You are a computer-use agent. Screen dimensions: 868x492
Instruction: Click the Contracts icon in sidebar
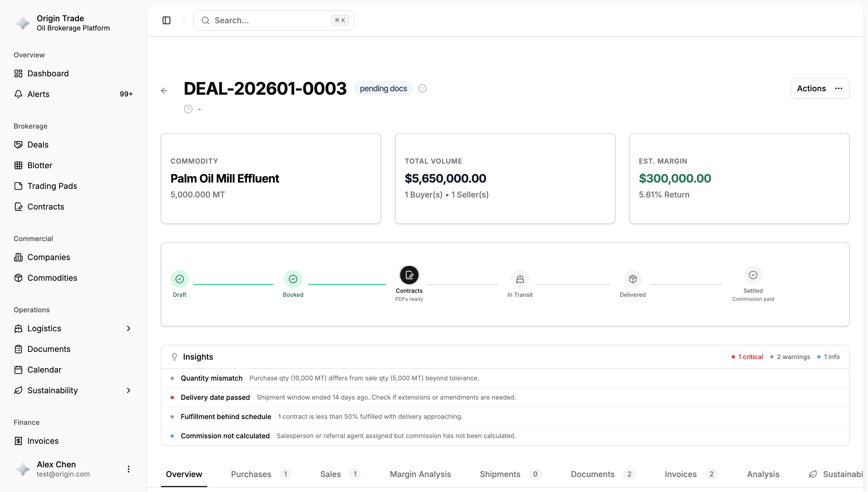pyautogui.click(x=19, y=206)
